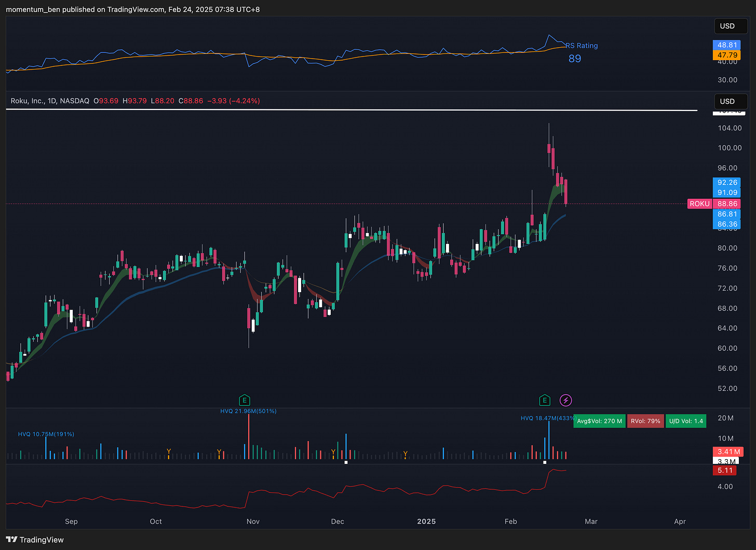Click the open value O93.69
756x550 pixels.
(x=106, y=101)
